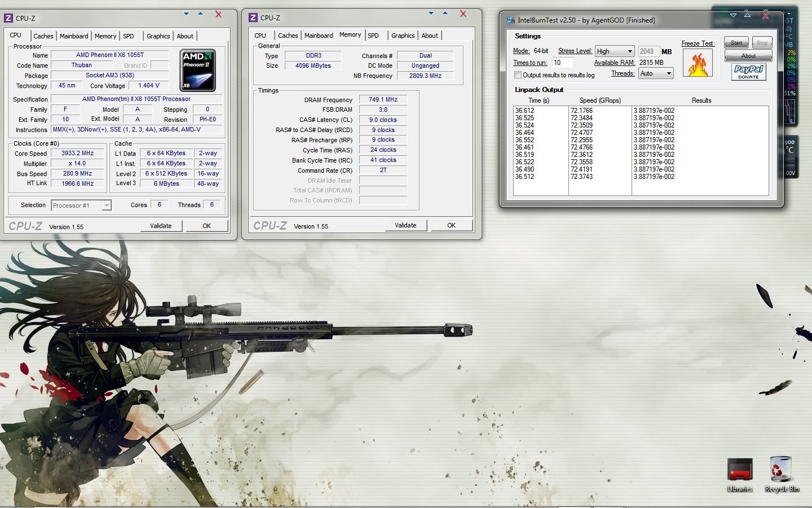The image size is (812, 508).
Task: Open the Libraries desktop icon
Action: [x=740, y=474]
